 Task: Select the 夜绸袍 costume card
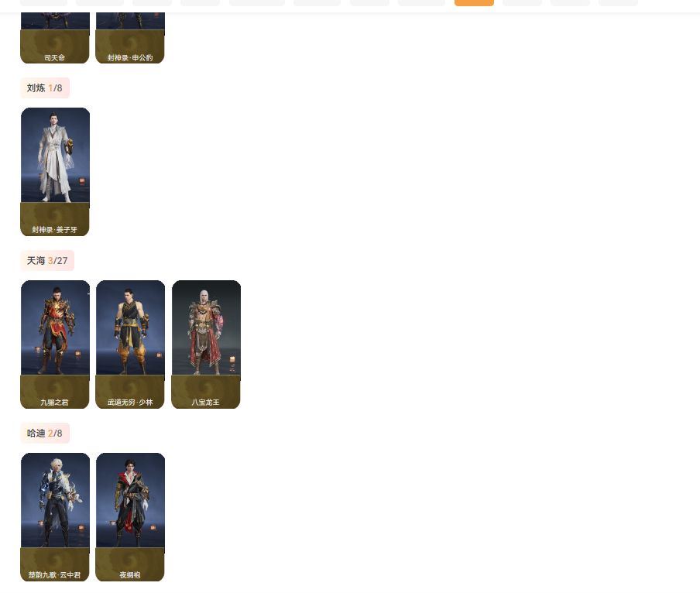tap(130, 517)
